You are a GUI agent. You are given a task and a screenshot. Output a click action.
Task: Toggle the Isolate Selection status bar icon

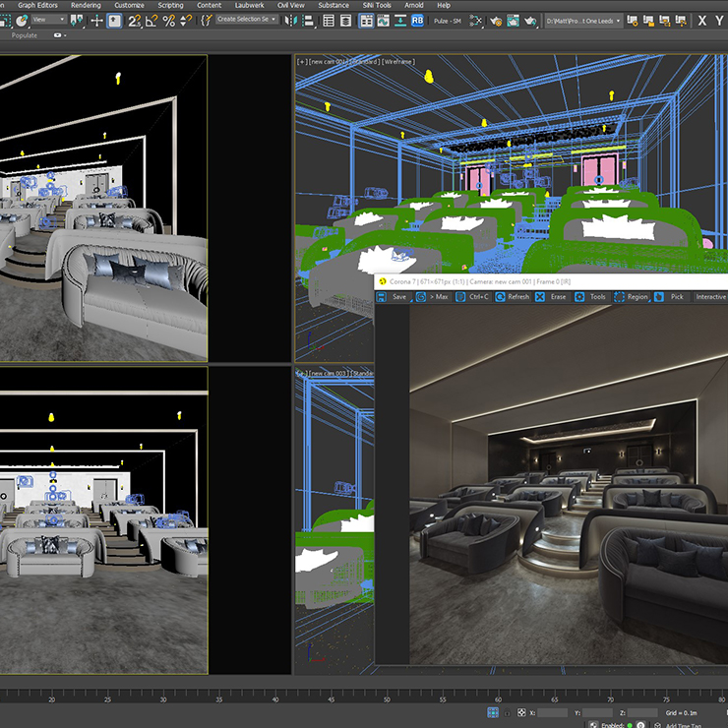(493, 712)
